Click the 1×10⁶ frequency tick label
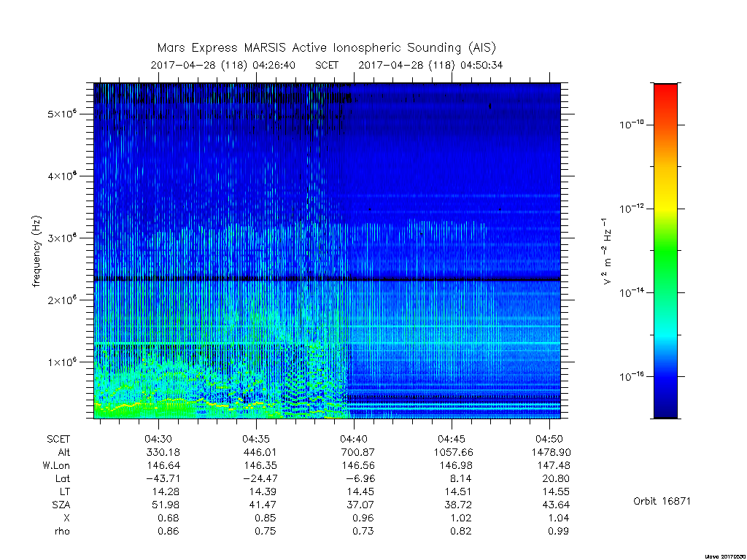 [x=62, y=362]
